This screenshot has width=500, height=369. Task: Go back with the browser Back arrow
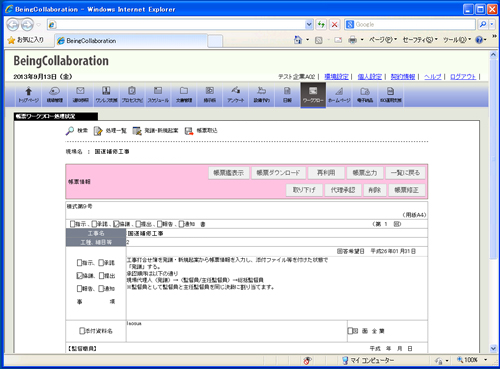coord(13,24)
